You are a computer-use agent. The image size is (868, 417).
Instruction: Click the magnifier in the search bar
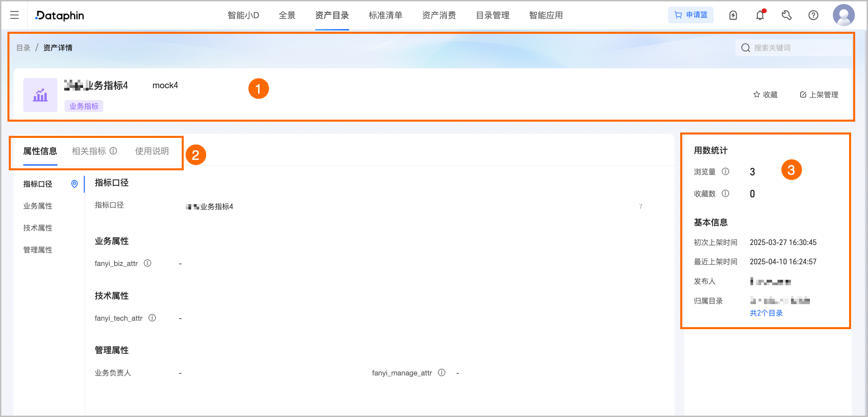pyautogui.click(x=745, y=48)
